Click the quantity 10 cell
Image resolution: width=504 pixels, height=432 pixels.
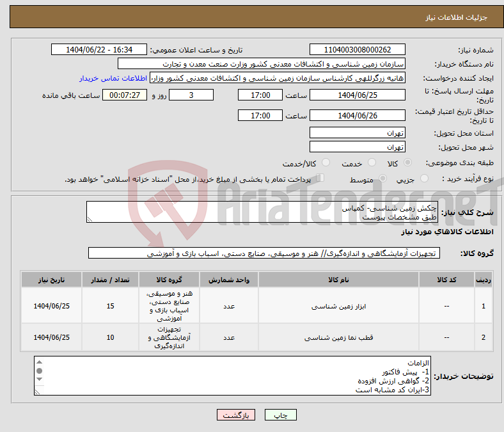point(110,337)
